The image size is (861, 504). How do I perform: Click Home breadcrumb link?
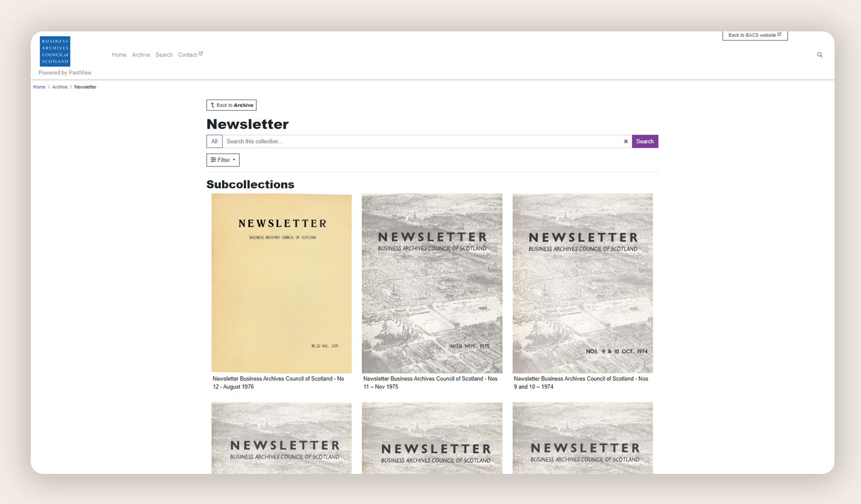39,87
